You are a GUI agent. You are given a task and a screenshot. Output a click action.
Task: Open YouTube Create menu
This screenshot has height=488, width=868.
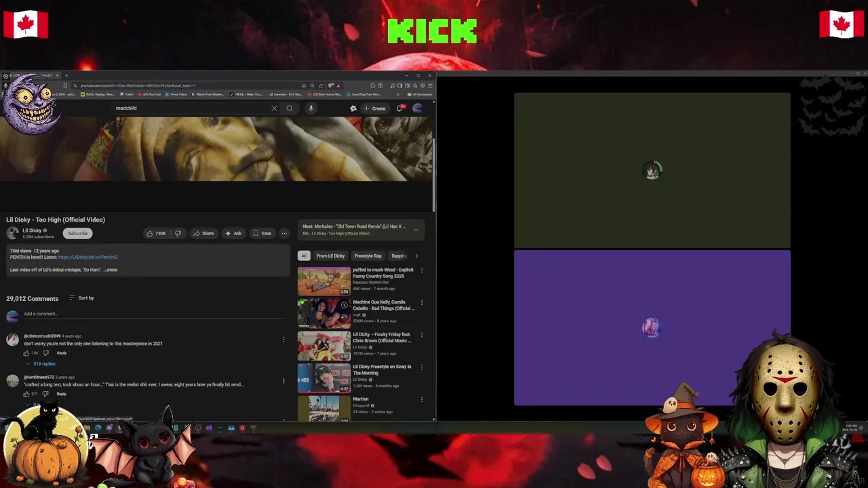click(374, 108)
